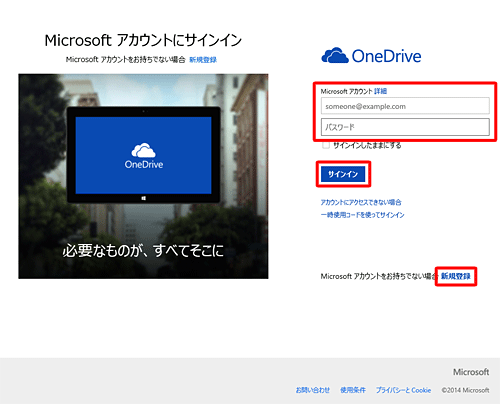500x404 pixels.
Task: Open アカウントにアクセスできない場合 link
Action: tap(361, 202)
